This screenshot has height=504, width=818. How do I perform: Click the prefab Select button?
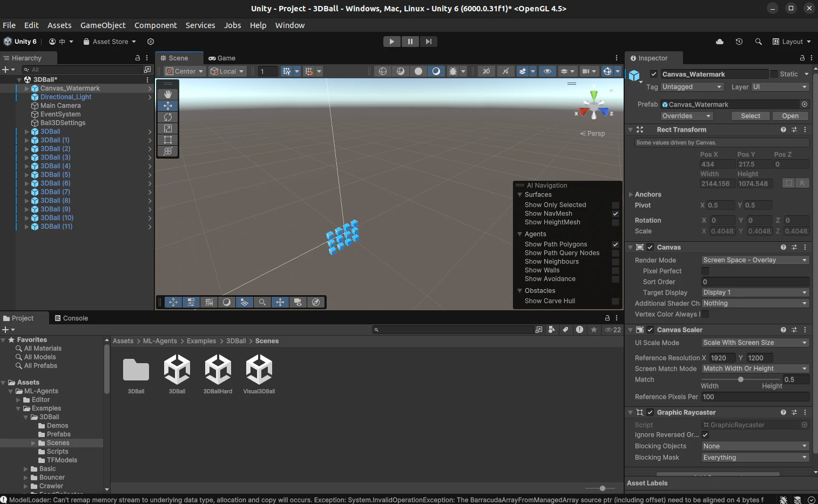click(751, 116)
